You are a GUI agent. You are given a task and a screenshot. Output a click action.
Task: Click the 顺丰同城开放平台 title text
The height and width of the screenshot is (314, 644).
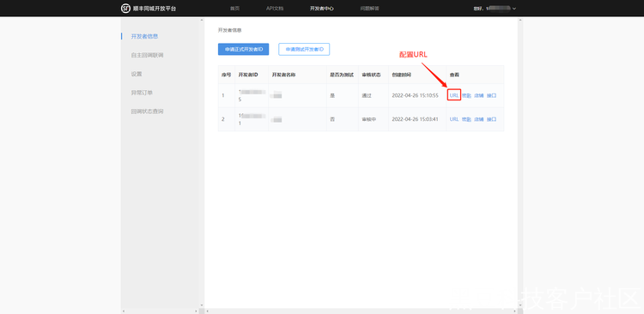pyautogui.click(x=155, y=9)
